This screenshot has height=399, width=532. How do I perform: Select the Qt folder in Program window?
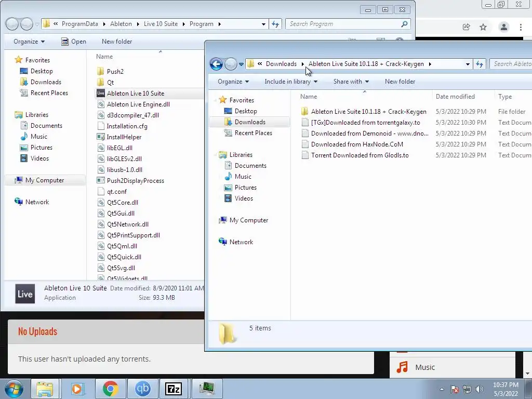[x=105, y=82]
